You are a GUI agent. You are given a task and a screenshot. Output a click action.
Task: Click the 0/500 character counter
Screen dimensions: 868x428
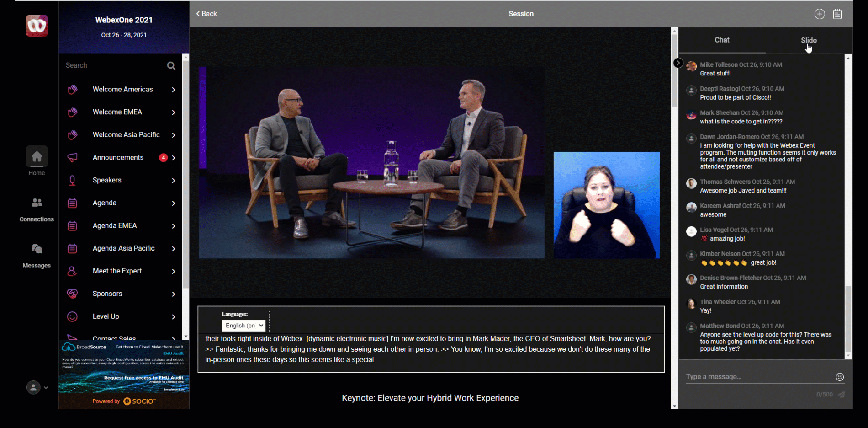(x=824, y=395)
